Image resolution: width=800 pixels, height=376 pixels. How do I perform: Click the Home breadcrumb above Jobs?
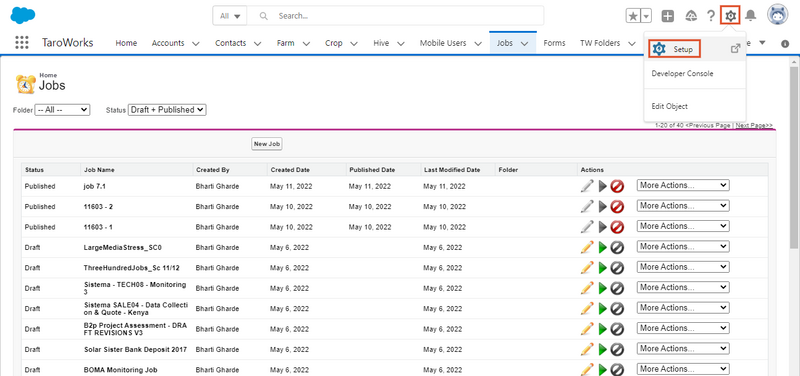coord(48,75)
